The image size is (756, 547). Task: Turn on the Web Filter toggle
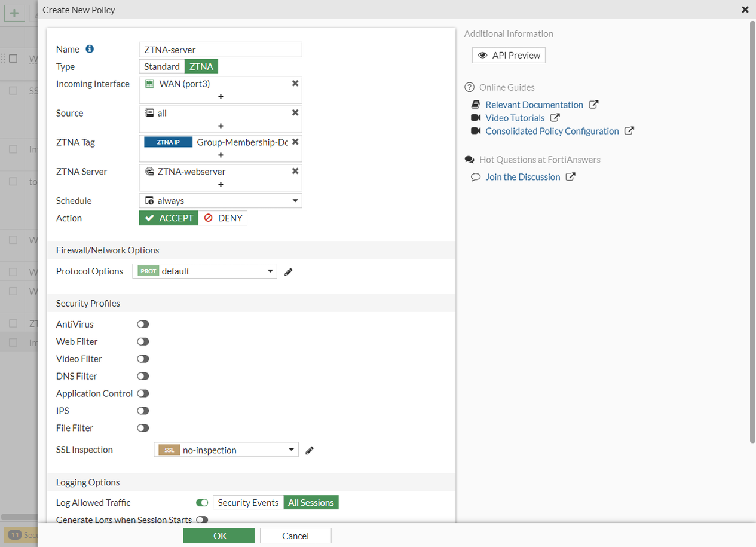coord(143,342)
